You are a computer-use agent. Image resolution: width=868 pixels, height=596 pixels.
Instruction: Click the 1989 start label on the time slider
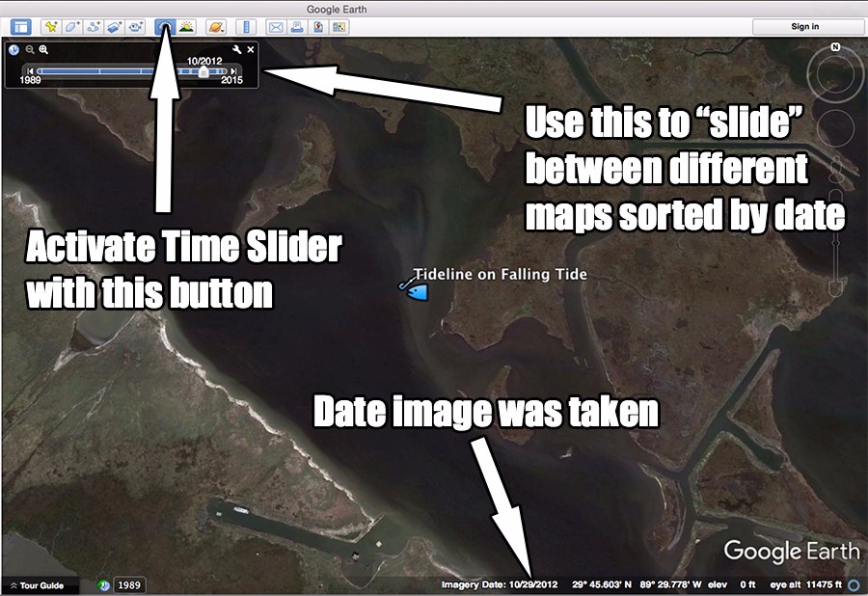click(x=31, y=80)
